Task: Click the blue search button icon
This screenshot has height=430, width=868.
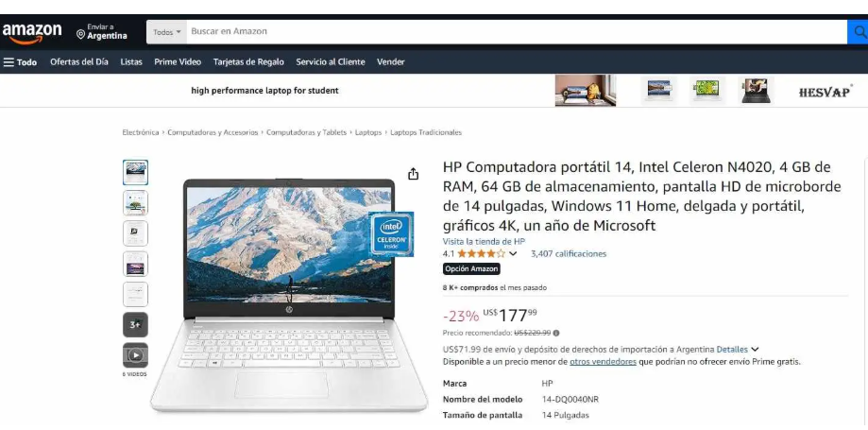Action: point(858,32)
